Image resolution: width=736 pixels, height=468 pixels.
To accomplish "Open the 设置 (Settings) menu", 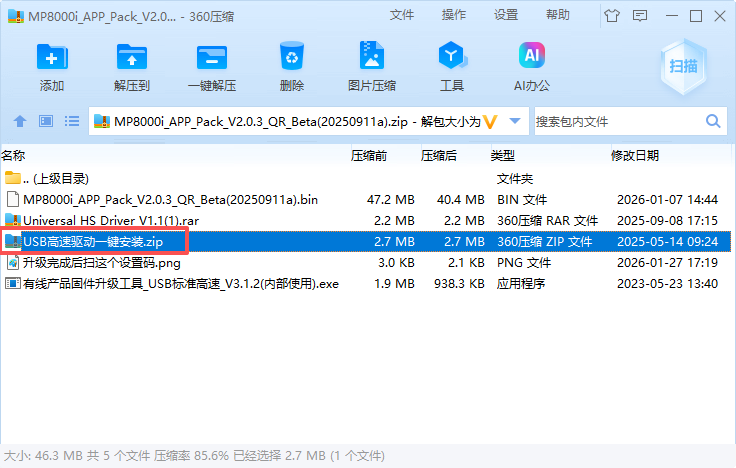I will [506, 15].
